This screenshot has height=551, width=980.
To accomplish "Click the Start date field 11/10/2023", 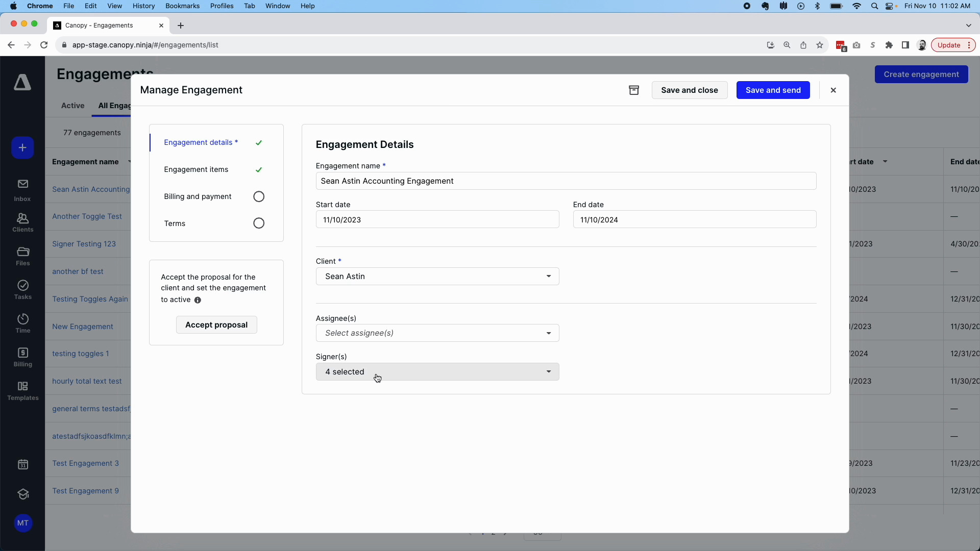I will coord(437,220).
